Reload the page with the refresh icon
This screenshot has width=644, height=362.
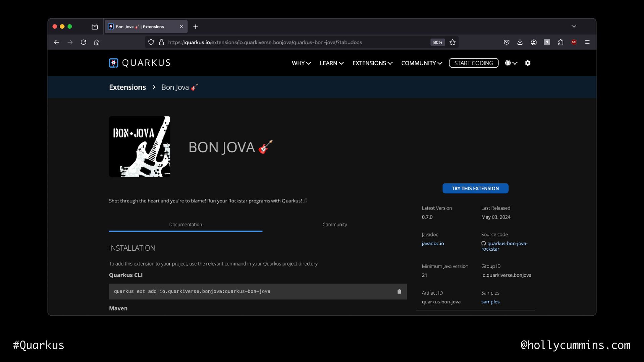84,42
